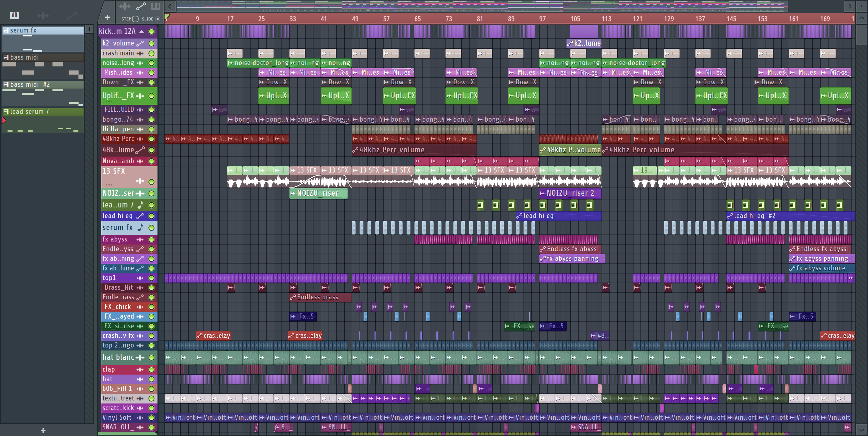Click the left arrow beside the playlist overview
The width and height of the screenshot is (868, 436).
(170, 6)
